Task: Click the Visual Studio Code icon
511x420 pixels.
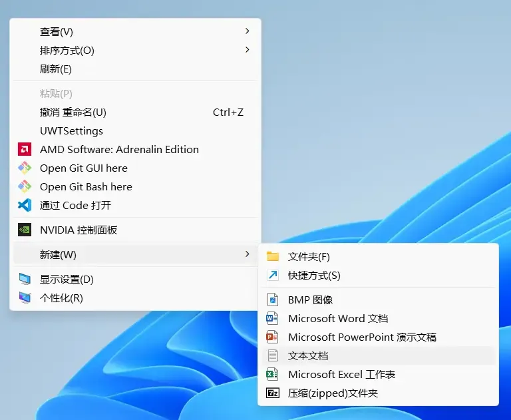Action: pos(25,205)
